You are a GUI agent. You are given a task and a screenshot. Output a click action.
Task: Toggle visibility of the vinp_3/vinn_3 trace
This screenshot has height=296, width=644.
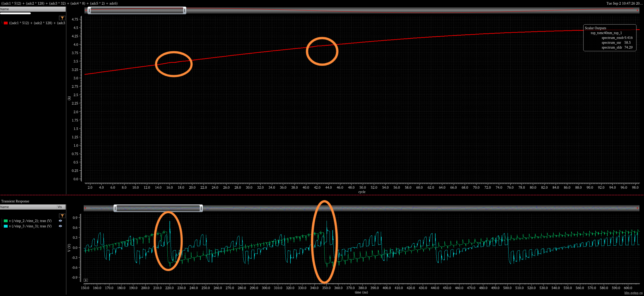coord(60,226)
